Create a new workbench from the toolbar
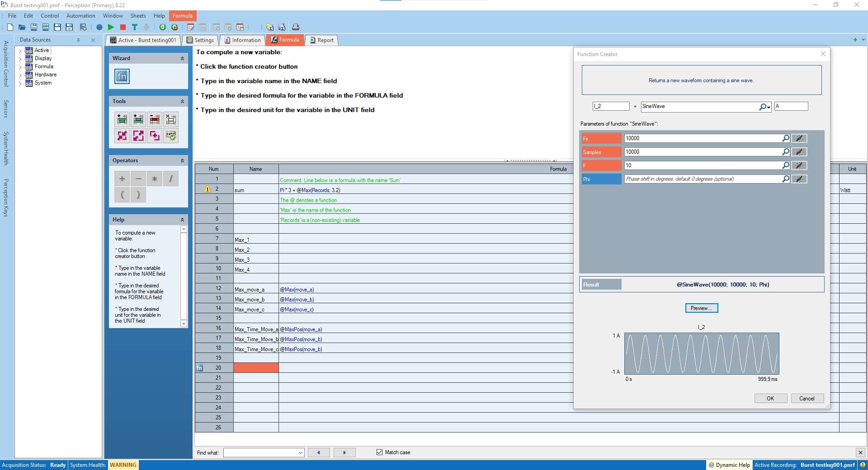 point(10,27)
